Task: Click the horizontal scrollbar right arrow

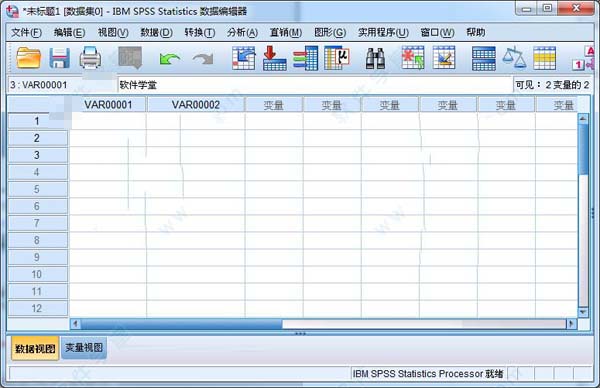Action: tap(571, 324)
